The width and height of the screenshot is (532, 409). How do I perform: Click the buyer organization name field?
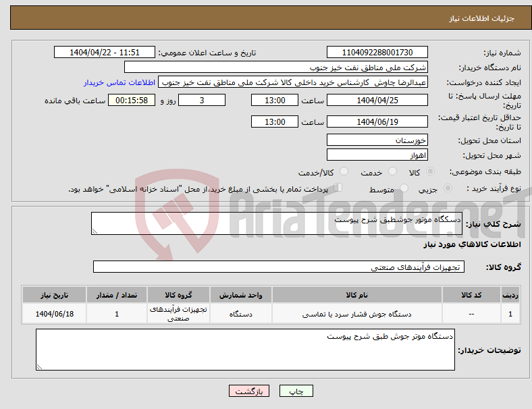276,67
